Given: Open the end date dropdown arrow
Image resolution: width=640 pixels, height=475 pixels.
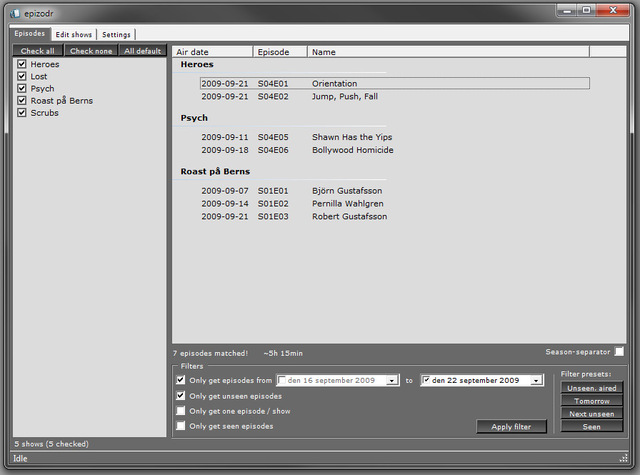Looking at the screenshot, I should 537,381.
